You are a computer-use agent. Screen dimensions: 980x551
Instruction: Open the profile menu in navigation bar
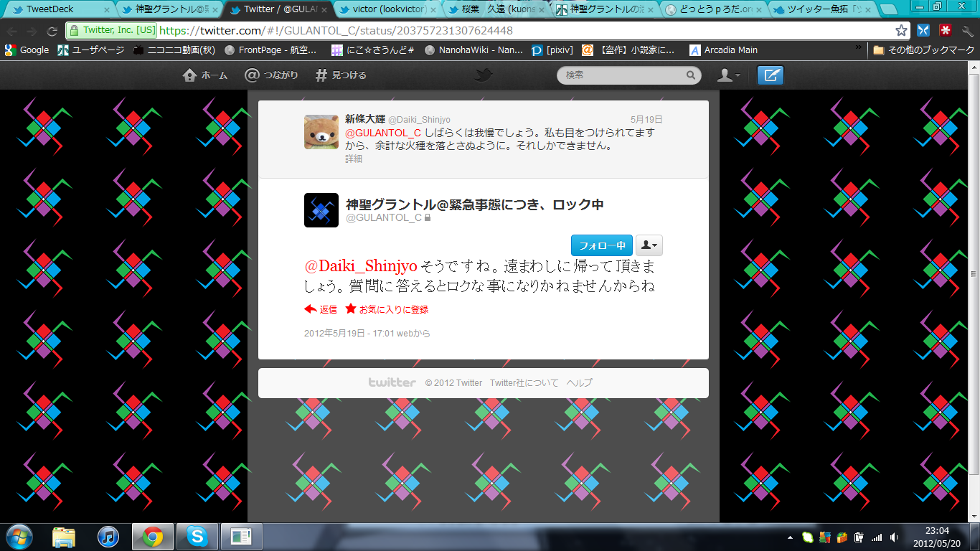pyautogui.click(x=729, y=75)
